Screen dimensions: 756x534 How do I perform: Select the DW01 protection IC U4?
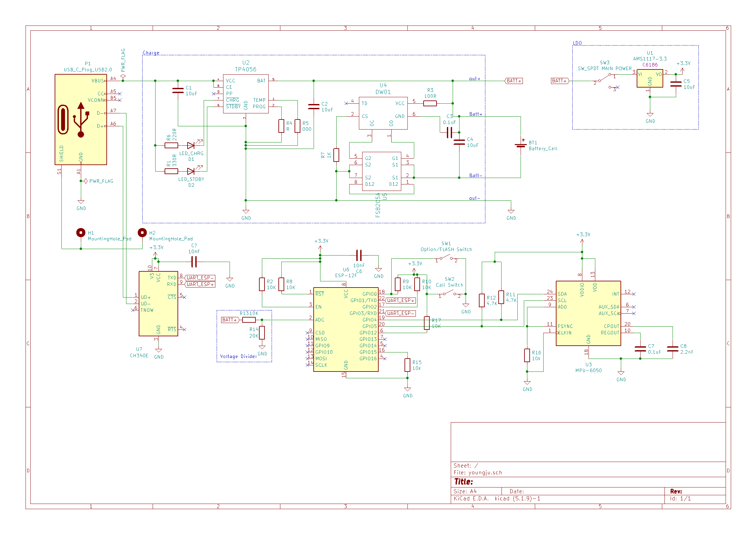pyautogui.click(x=383, y=113)
